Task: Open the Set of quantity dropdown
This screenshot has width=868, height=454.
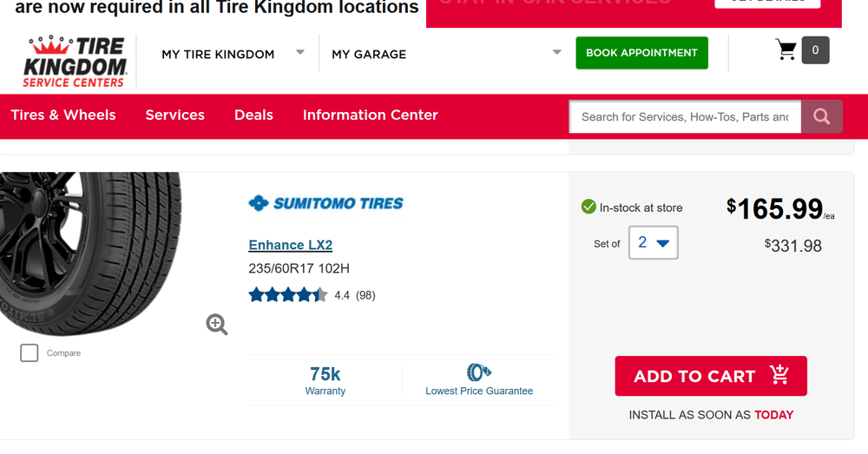Action: 653,243
